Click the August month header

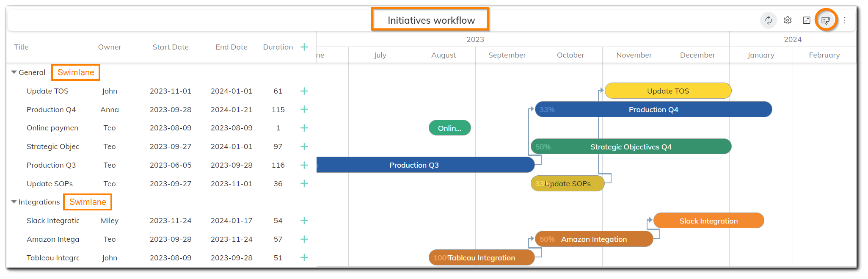pyautogui.click(x=444, y=55)
